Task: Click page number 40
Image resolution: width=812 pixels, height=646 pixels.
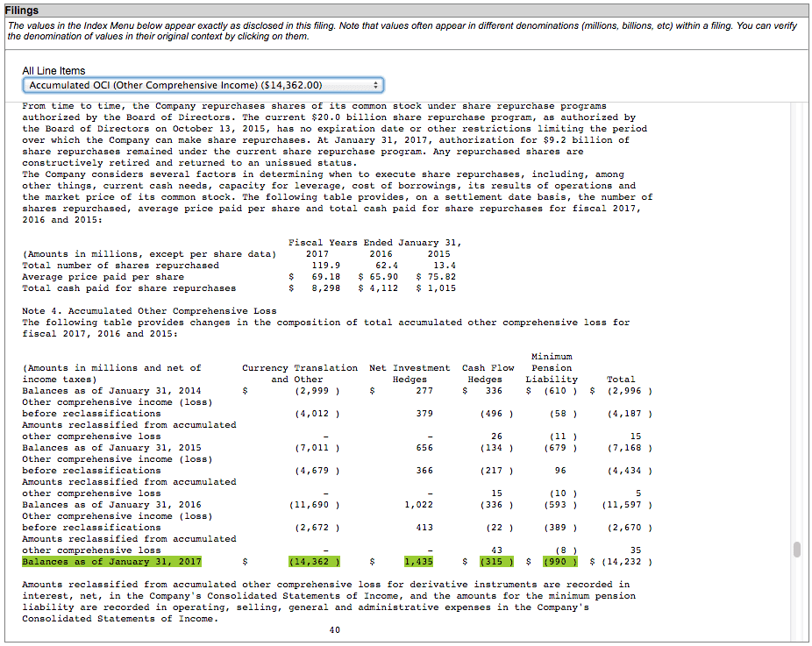Action: click(335, 630)
